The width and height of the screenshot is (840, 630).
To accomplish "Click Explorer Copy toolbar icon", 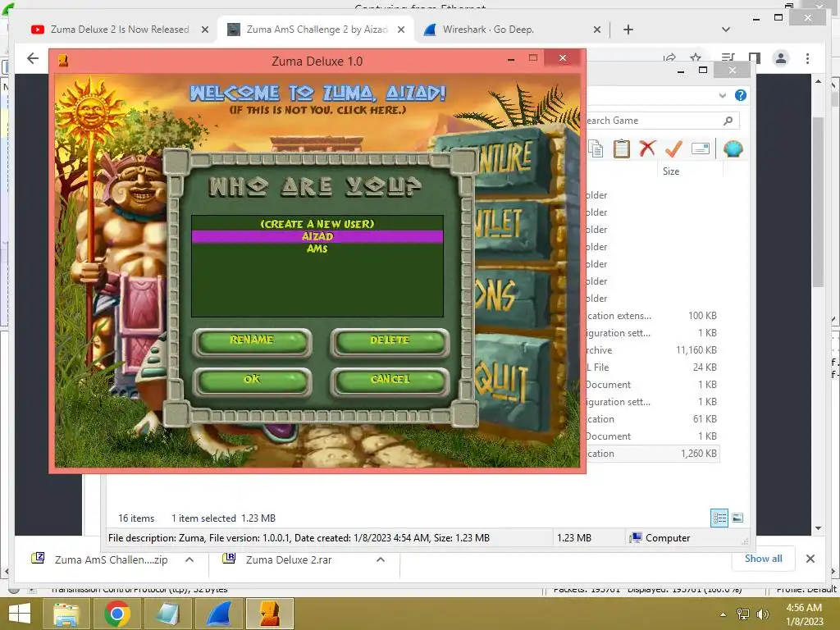I will 596,148.
